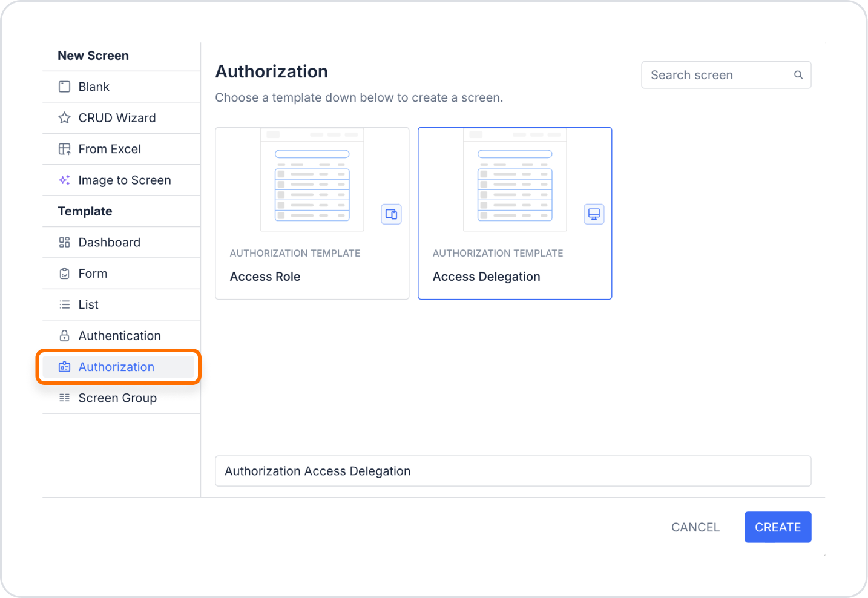Open the Form template category

point(121,274)
